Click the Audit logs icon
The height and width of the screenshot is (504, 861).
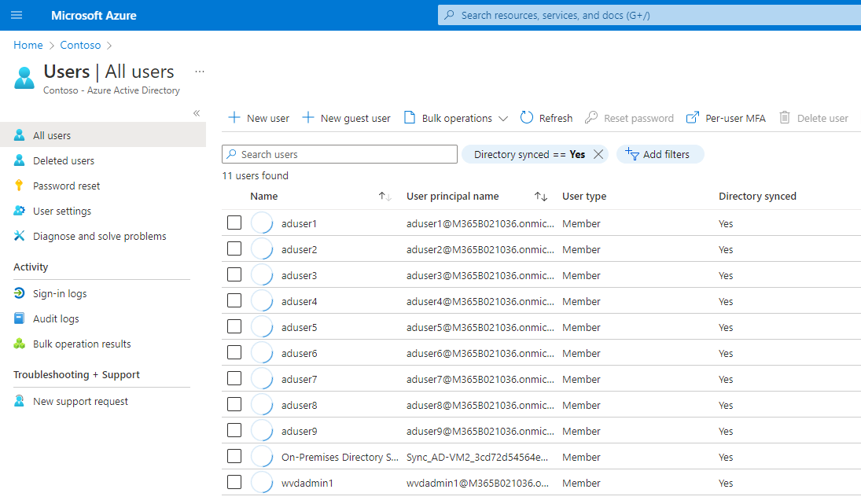[x=19, y=318]
